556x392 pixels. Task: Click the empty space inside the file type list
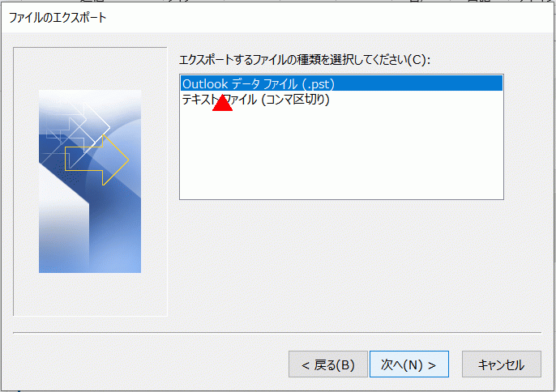pos(341,152)
